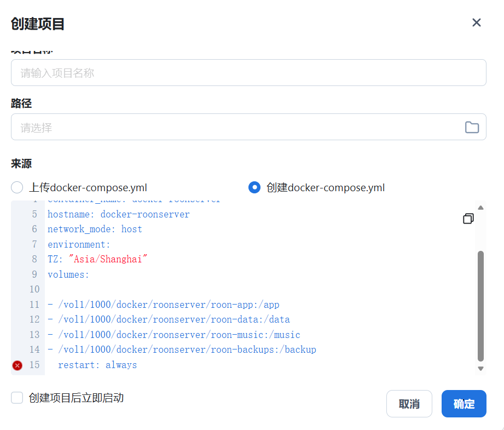The width and height of the screenshot is (504, 430).
Task: Click the editor scrollbar up arrow
Action: (480, 207)
